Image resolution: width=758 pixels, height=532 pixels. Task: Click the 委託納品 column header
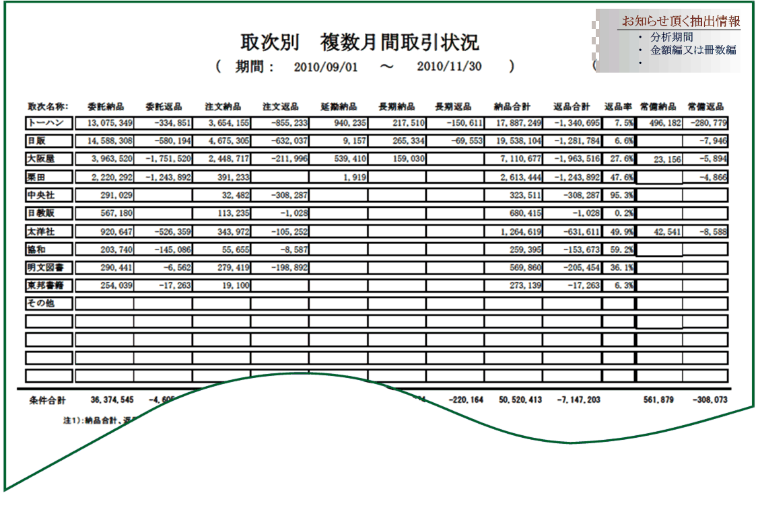pos(106,106)
